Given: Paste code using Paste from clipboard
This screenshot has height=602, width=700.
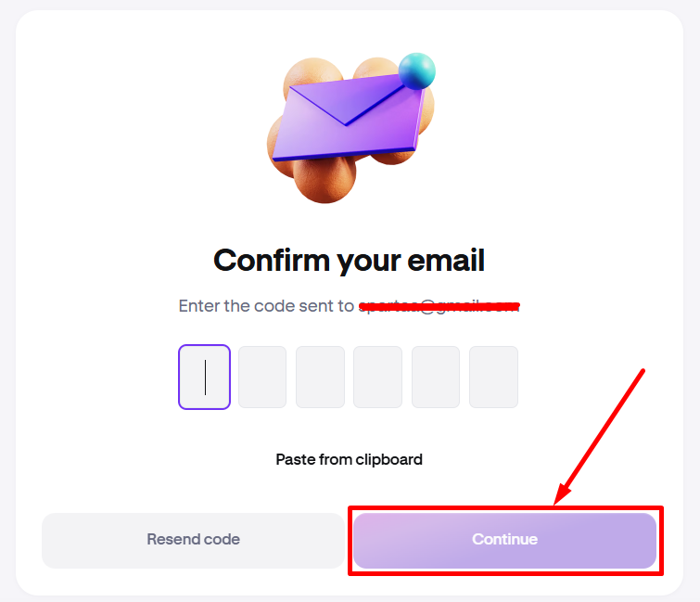Looking at the screenshot, I should click(x=350, y=459).
